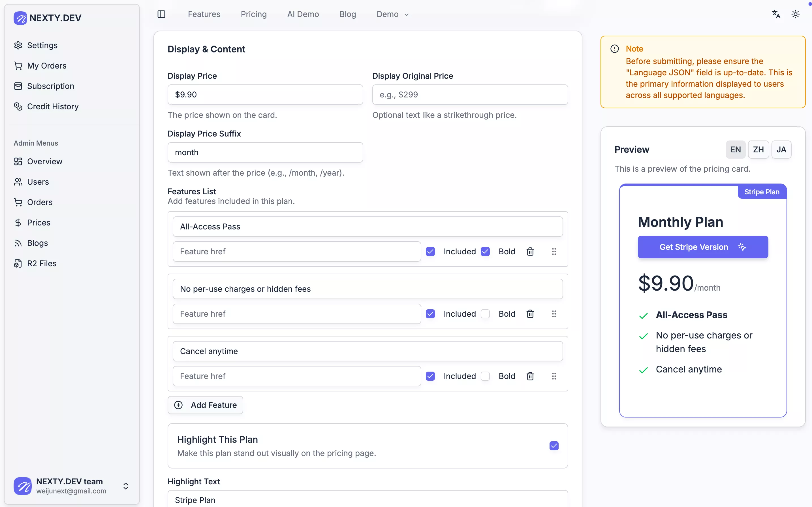Switch preview language to ZH

(x=758, y=150)
